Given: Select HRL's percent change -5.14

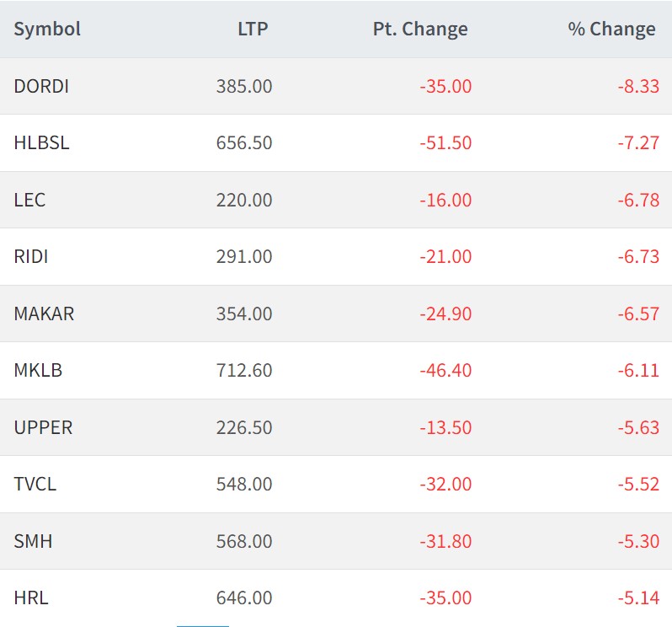Looking at the screenshot, I should pos(637,598).
